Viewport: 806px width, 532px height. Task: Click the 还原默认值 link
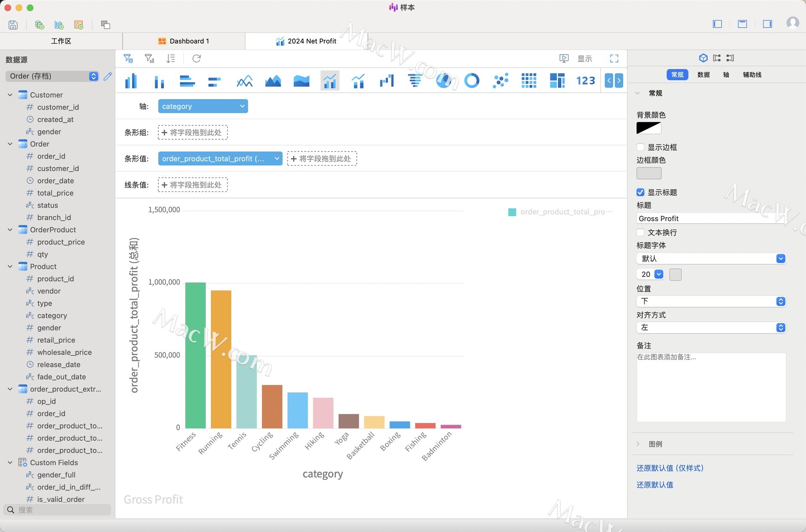pos(655,485)
